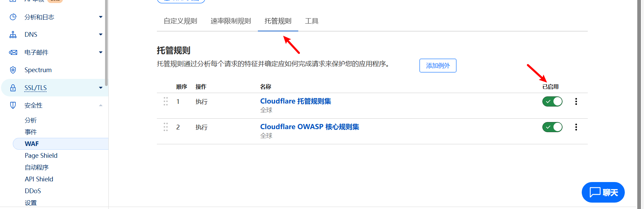Click the 添加例外 button
Screen dimensions: 644x209
point(438,66)
